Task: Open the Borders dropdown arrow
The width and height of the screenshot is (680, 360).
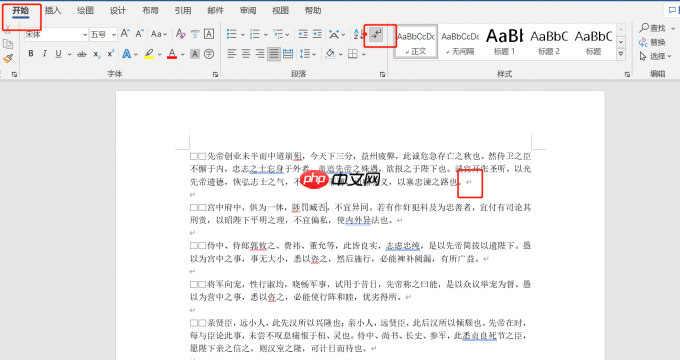Action: pyautogui.click(x=363, y=54)
